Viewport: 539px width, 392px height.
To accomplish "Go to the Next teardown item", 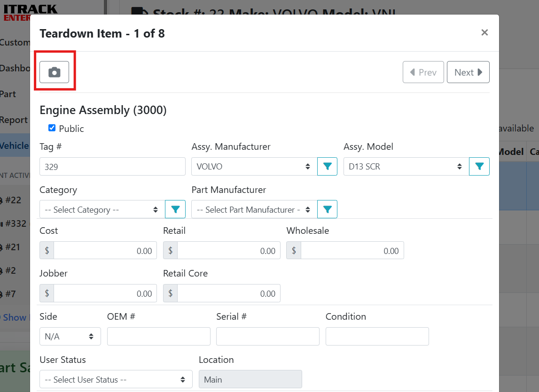I will [x=468, y=72].
